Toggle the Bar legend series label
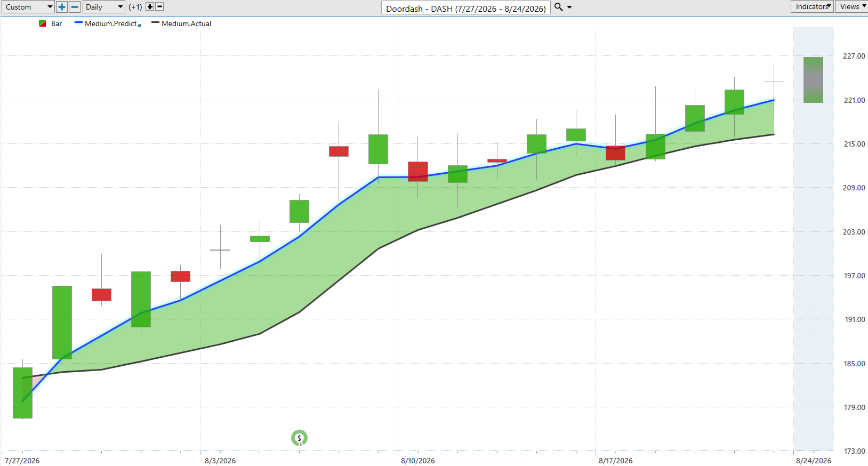This screenshot has height=466, width=868. 57,23
